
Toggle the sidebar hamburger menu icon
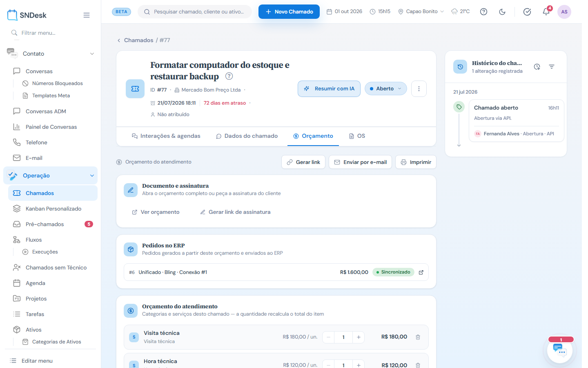[x=87, y=15]
